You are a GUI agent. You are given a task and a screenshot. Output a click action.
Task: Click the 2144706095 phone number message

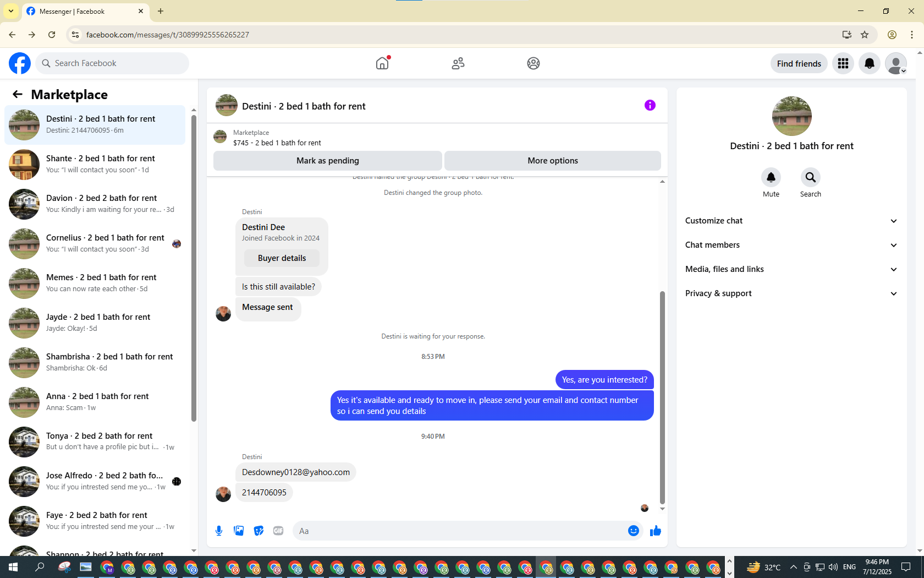point(264,493)
